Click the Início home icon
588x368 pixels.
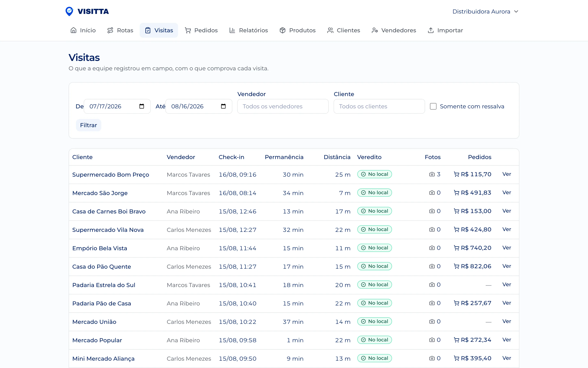click(73, 30)
